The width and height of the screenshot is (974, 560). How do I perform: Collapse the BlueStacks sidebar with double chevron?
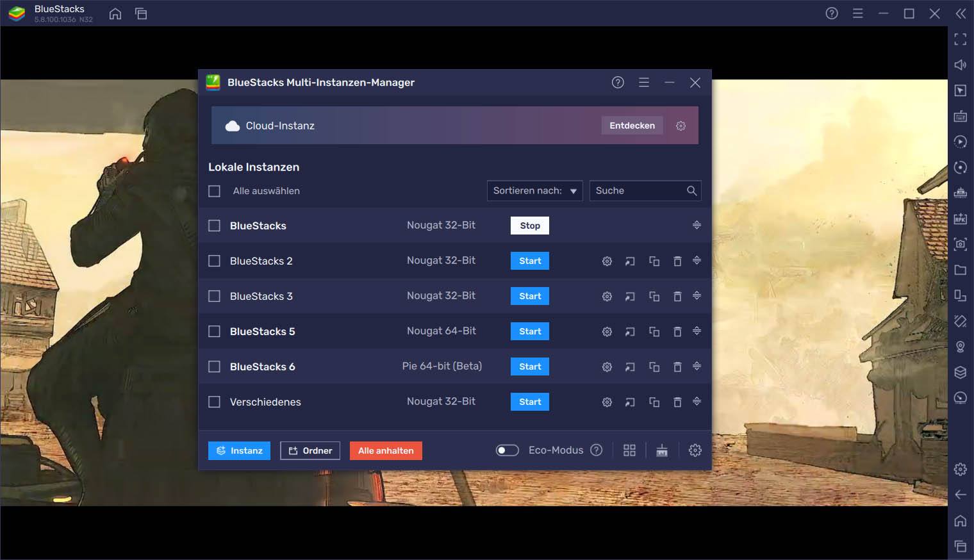pos(960,13)
